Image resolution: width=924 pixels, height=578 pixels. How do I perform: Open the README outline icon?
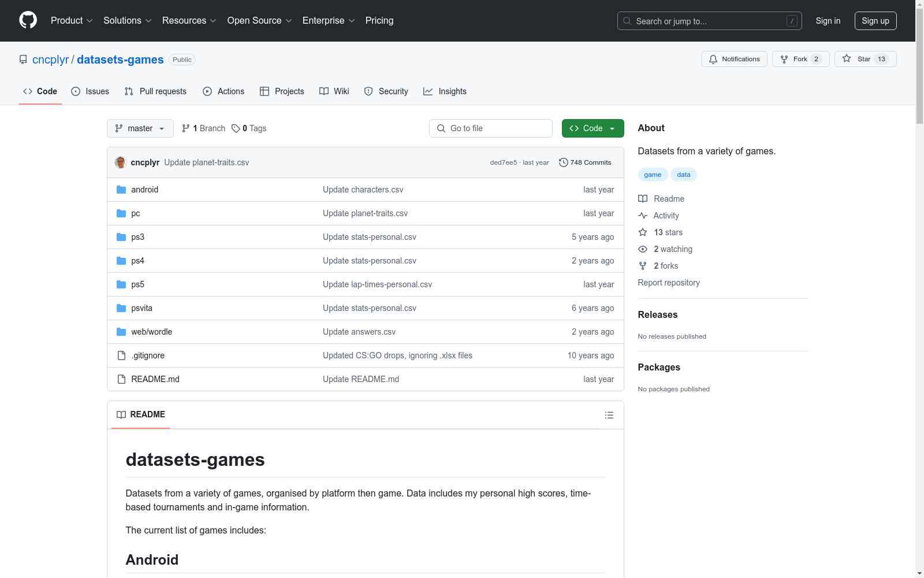point(609,415)
